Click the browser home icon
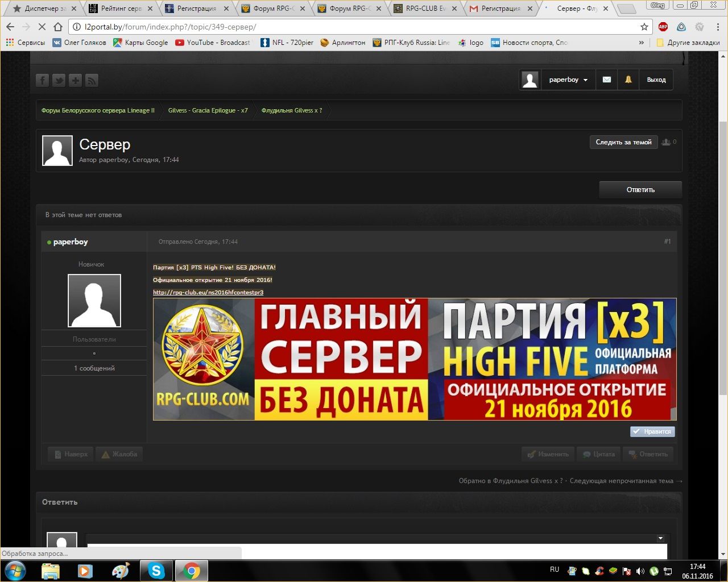 58,27
